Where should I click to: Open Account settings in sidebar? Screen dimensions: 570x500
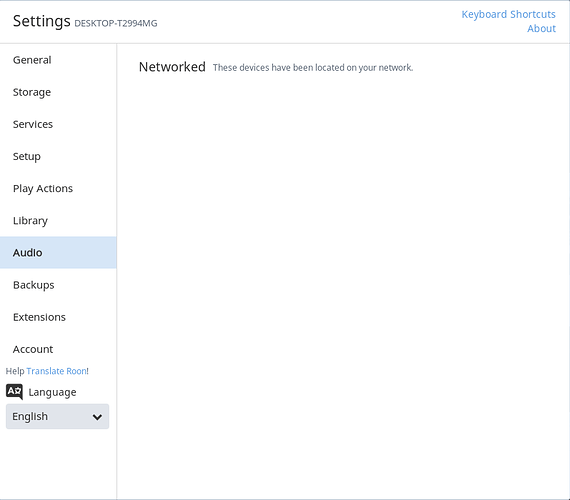[58, 349]
